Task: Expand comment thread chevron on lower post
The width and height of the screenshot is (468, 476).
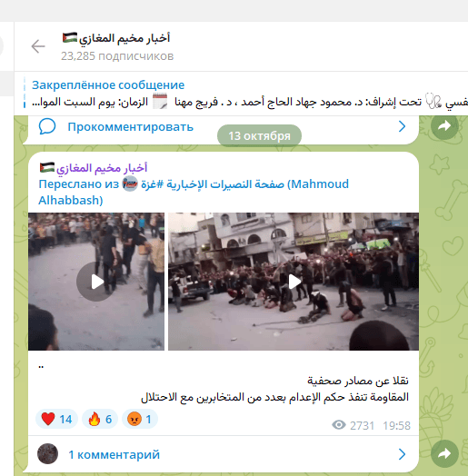Action: [402, 454]
